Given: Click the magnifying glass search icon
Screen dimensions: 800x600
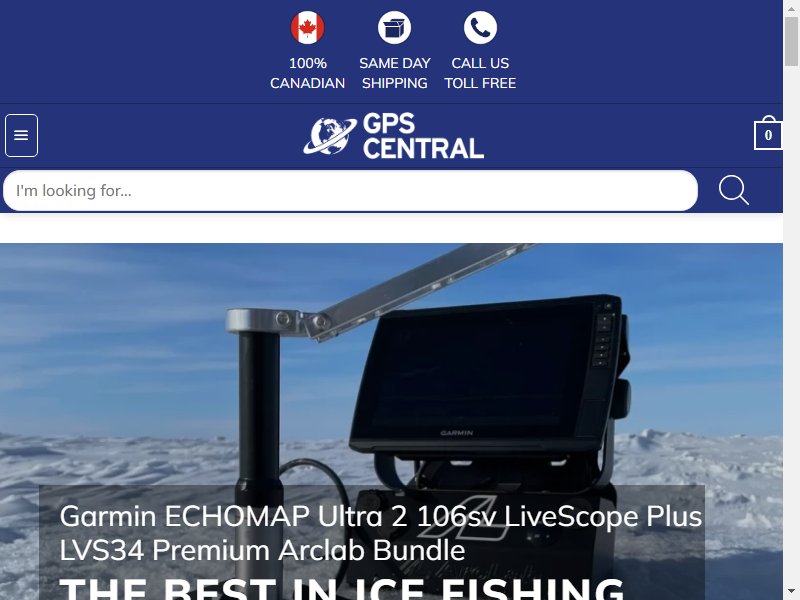Looking at the screenshot, I should [734, 190].
